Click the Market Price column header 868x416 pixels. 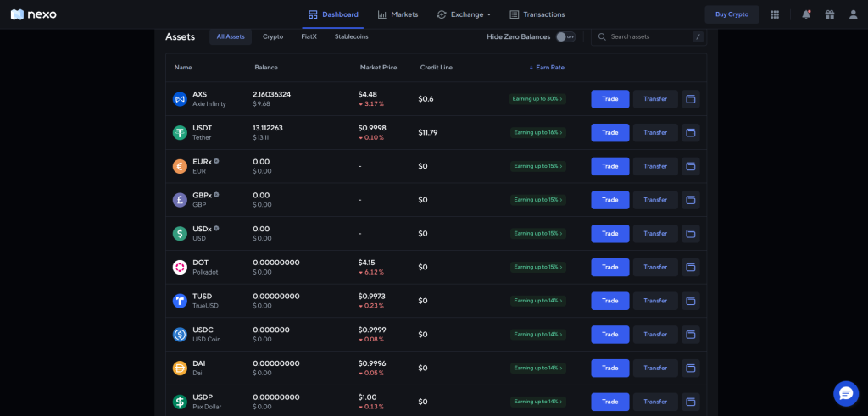tap(379, 68)
